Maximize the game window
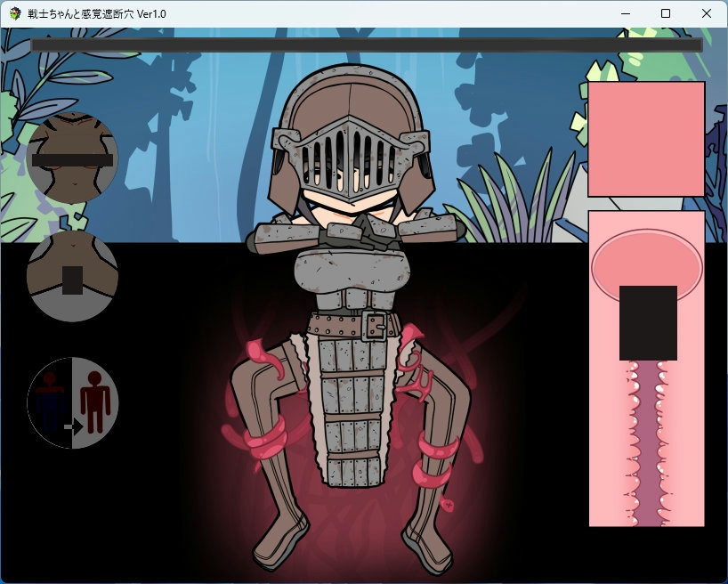 coord(665,14)
